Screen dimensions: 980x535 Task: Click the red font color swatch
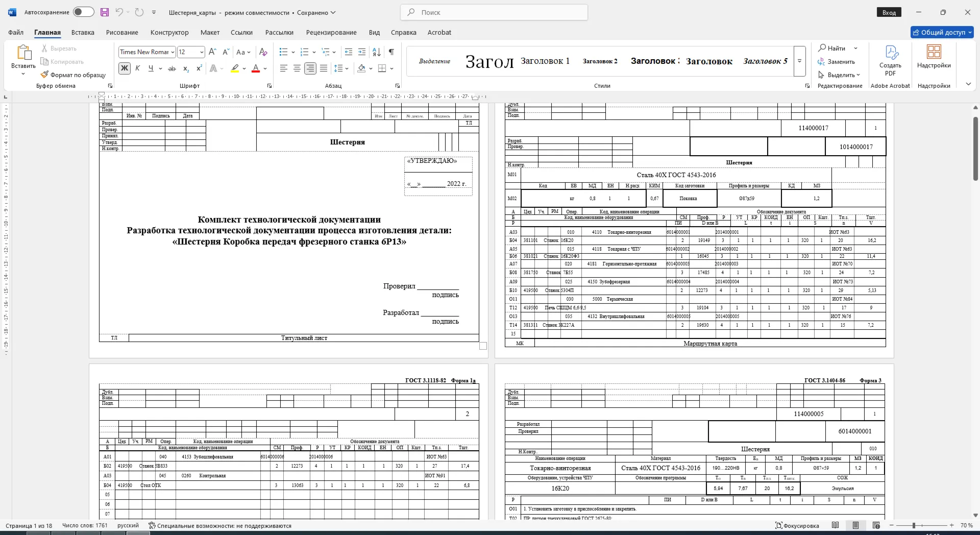tap(256, 68)
